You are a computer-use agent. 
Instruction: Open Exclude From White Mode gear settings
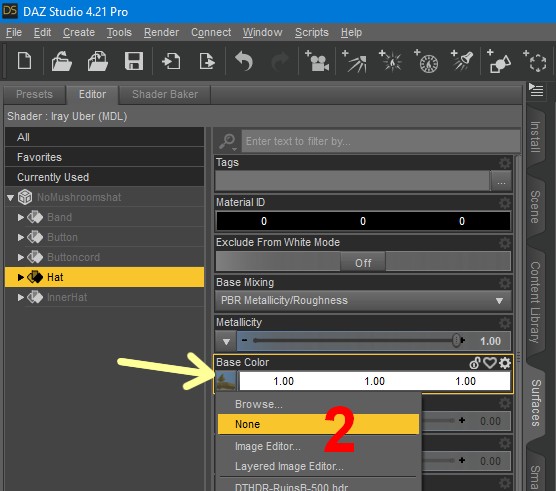coord(505,243)
